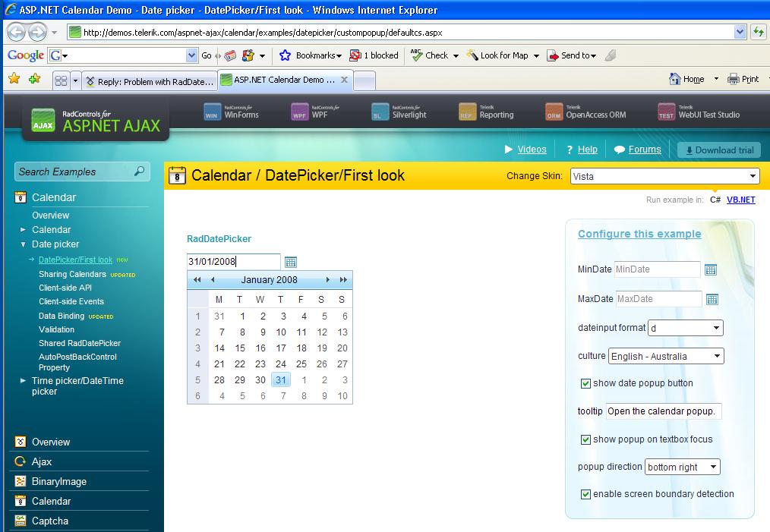The width and height of the screenshot is (770, 532).
Task: Open the Videos link
Action: [x=532, y=150]
